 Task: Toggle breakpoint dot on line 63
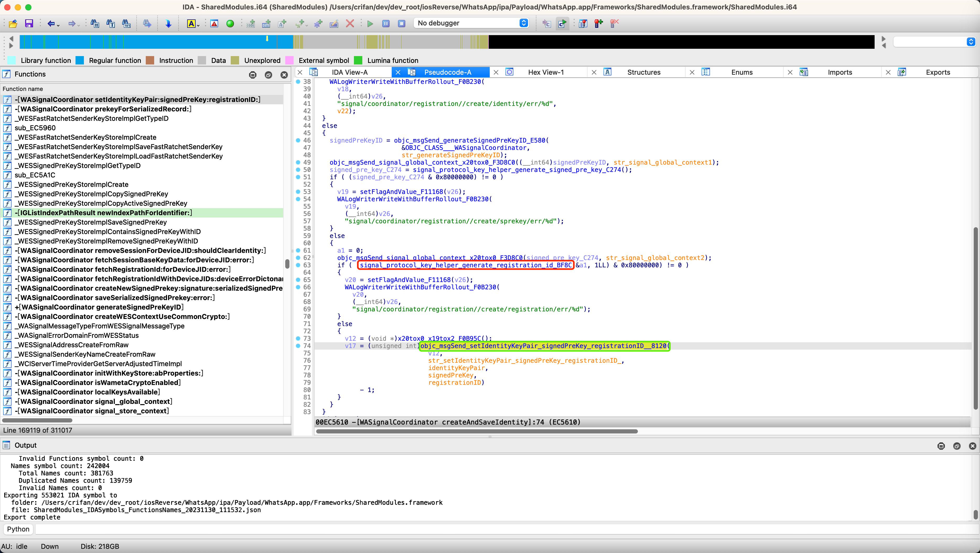coord(298,265)
